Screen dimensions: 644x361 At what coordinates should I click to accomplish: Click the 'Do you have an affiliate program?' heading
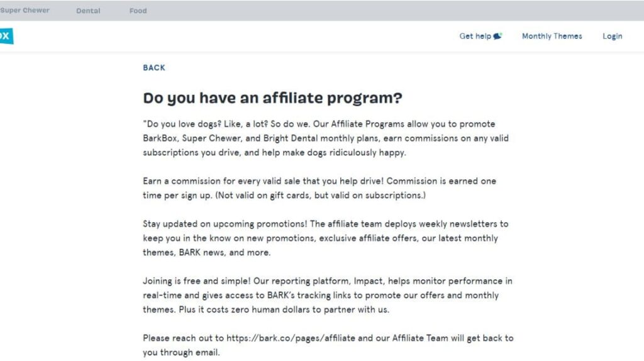tap(273, 98)
